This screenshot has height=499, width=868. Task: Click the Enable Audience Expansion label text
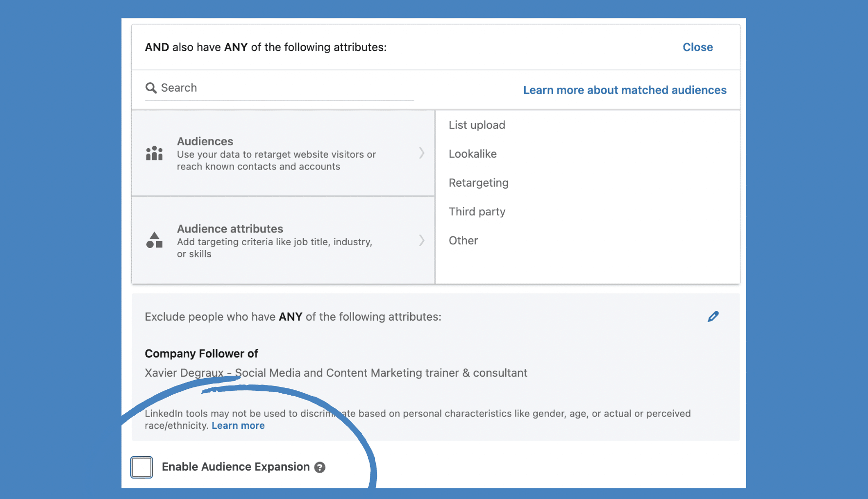236,467
